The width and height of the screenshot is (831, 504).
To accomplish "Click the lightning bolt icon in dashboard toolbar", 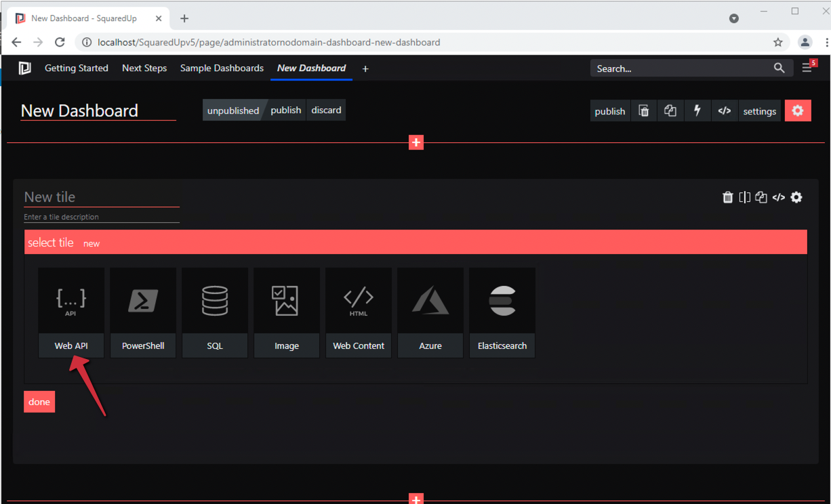I will point(697,111).
